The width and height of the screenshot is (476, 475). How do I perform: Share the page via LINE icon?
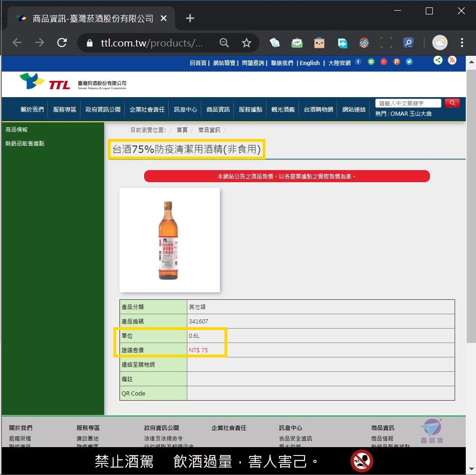(371, 62)
